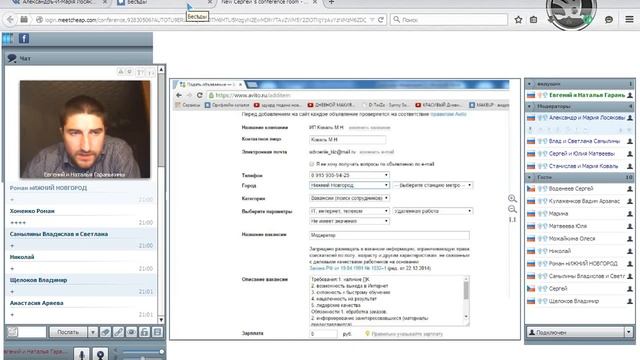
Task: Click the person icon beside Николай in guests list
Action: pos(630,251)
